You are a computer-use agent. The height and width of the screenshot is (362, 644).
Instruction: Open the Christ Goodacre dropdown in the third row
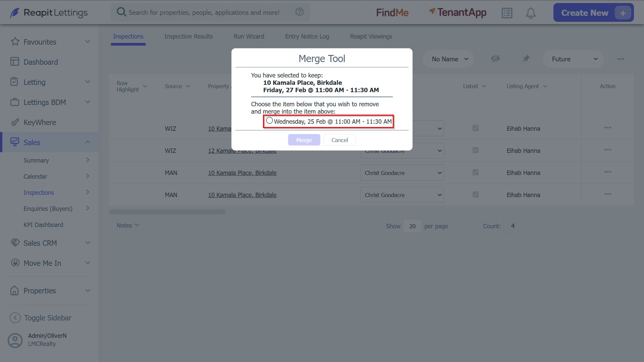[x=402, y=173]
